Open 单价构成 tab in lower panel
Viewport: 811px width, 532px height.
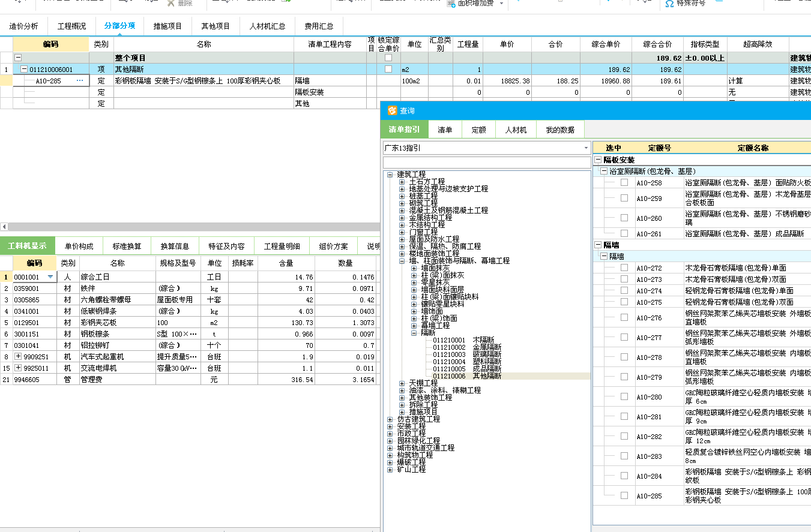[79, 246]
